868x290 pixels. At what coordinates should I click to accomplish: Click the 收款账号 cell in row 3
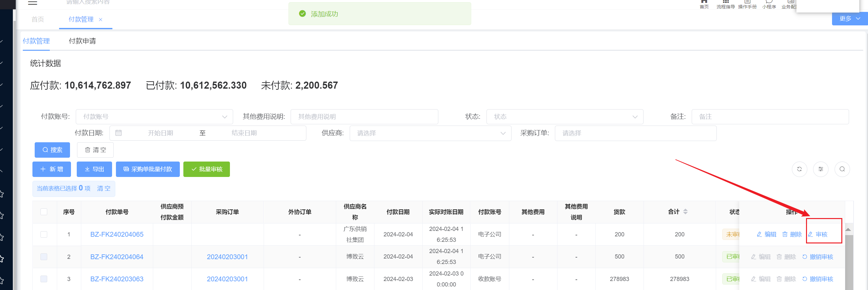point(490,279)
